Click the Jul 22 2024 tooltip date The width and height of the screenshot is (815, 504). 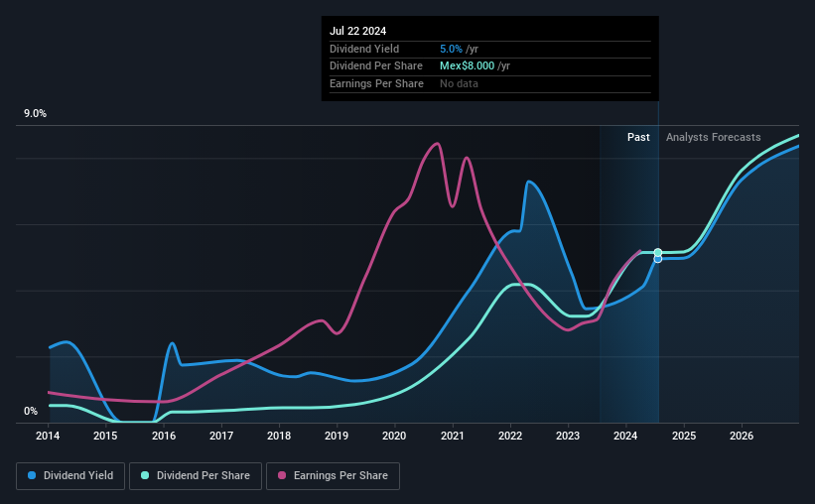click(x=357, y=31)
